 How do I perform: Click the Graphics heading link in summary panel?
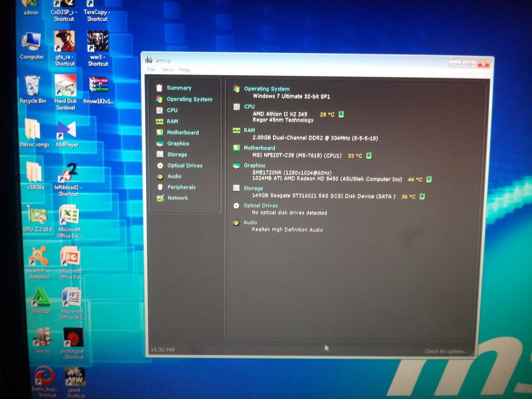pos(255,166)
